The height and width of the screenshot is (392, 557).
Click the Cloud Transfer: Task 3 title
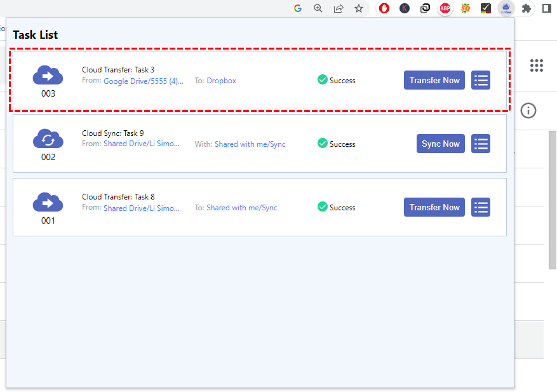click(118, 70)
